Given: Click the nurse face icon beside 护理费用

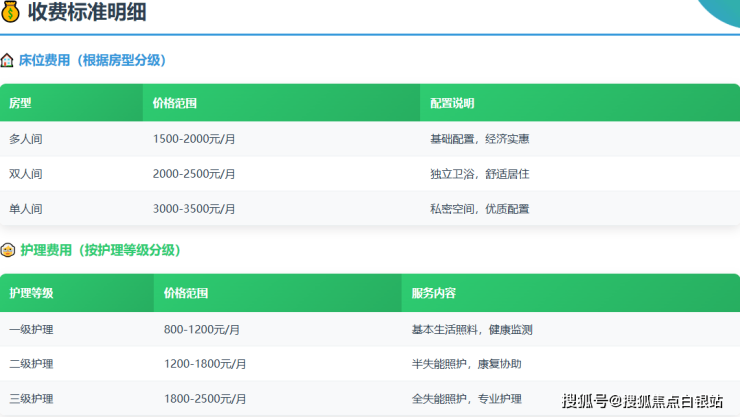Looking at the screenshot, I should (8, 250).
